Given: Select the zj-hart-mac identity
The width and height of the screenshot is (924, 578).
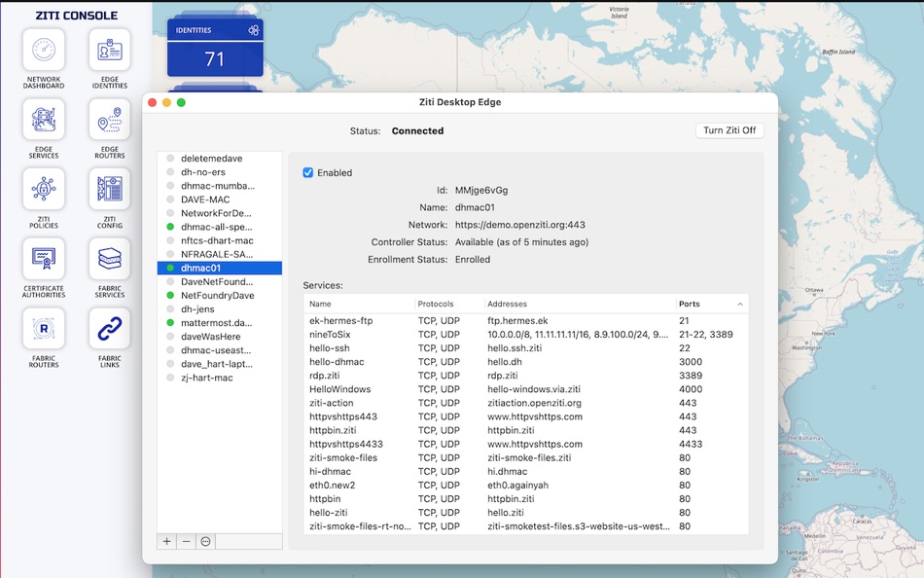Looking at the screenshot, I should (220, 378).
